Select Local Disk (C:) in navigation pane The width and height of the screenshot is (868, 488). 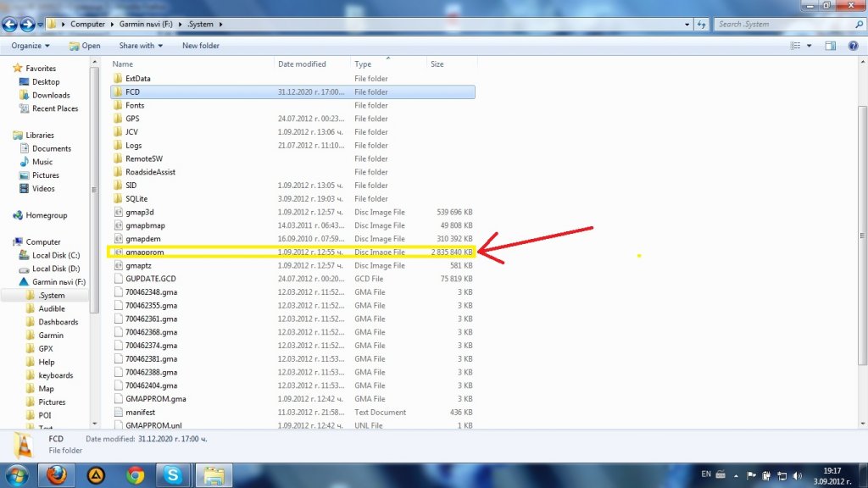click(x=56, y=255)
